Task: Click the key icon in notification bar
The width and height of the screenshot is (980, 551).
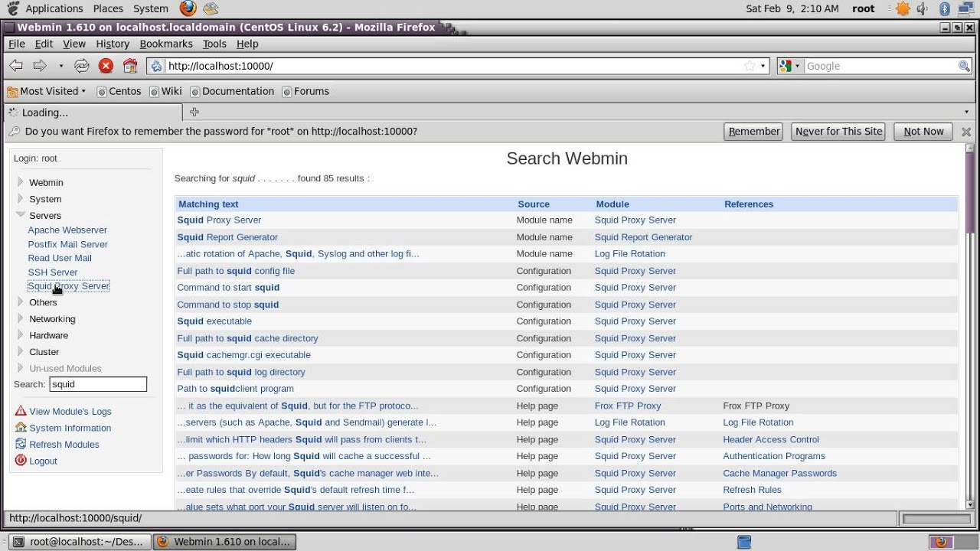Action: 14,132
